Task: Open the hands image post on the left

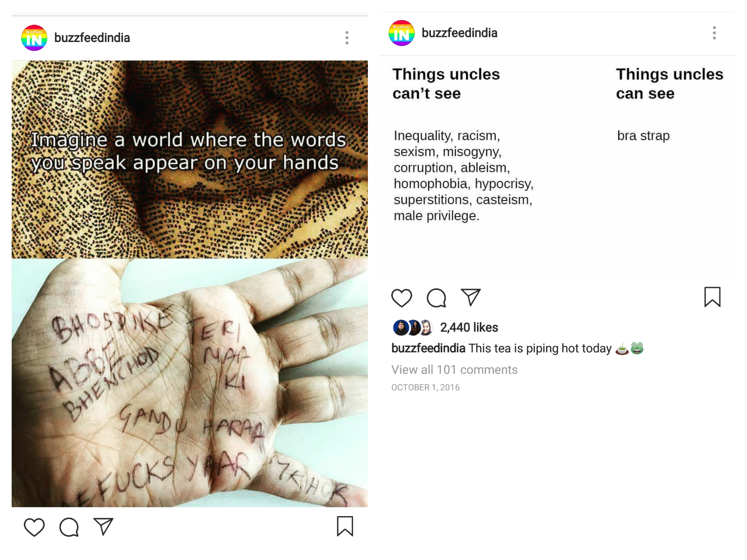Action: (190, 284)
